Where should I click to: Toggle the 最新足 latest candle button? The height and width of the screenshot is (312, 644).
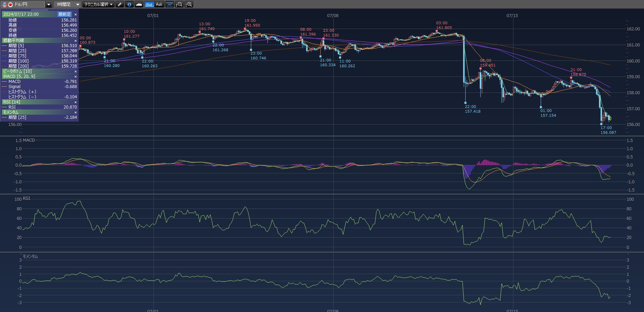click(x=64, y=14)
